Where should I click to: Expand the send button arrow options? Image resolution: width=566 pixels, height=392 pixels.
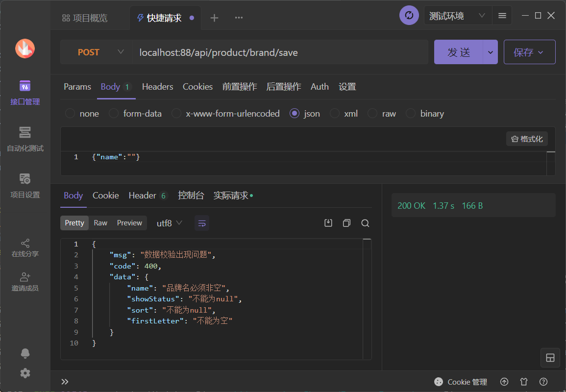[x=490, y=52]
